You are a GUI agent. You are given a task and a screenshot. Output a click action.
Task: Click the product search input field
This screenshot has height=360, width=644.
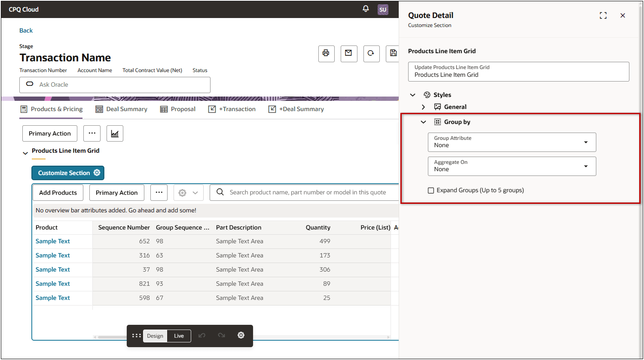307,193
